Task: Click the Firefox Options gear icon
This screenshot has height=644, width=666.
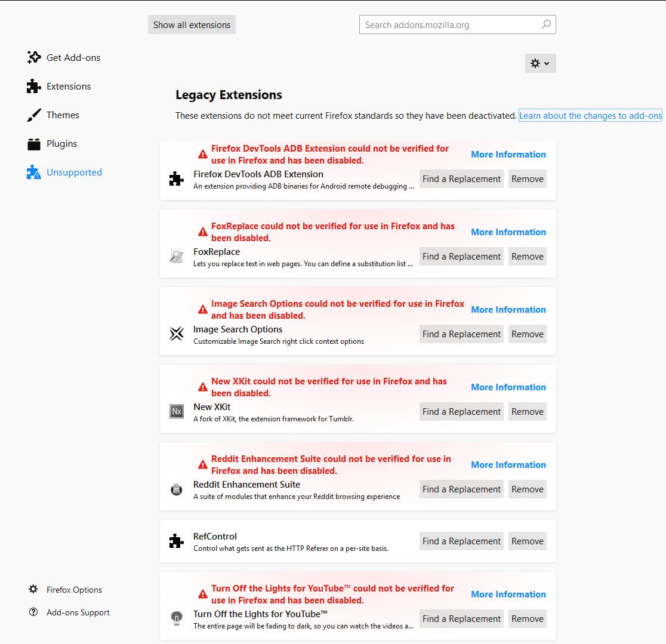Action: tap(33, 589)
